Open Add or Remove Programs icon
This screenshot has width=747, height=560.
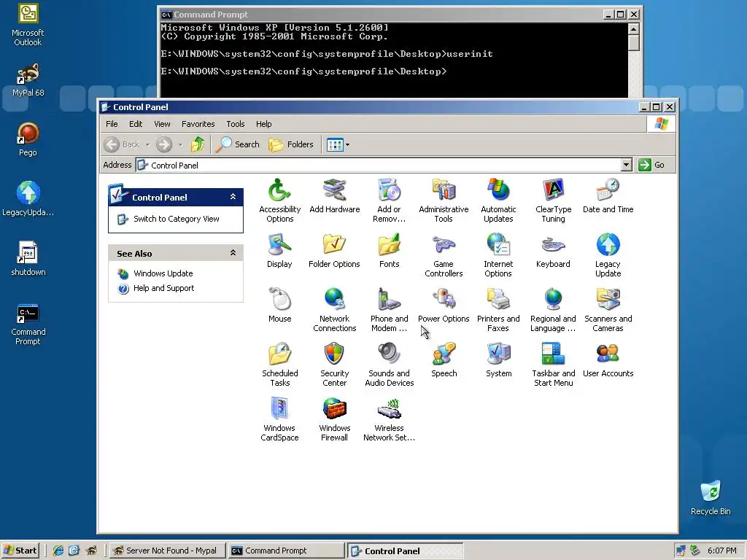click(x=390, y=200)
